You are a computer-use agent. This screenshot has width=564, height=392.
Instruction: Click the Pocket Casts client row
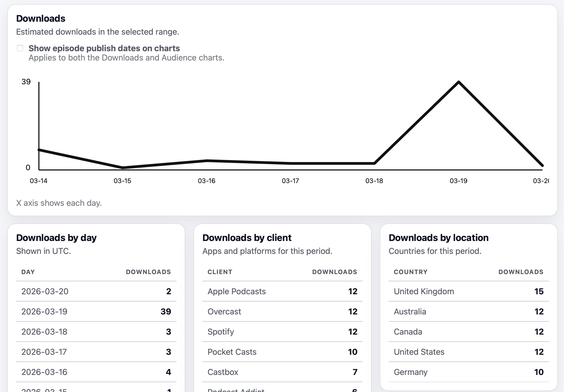282,352
